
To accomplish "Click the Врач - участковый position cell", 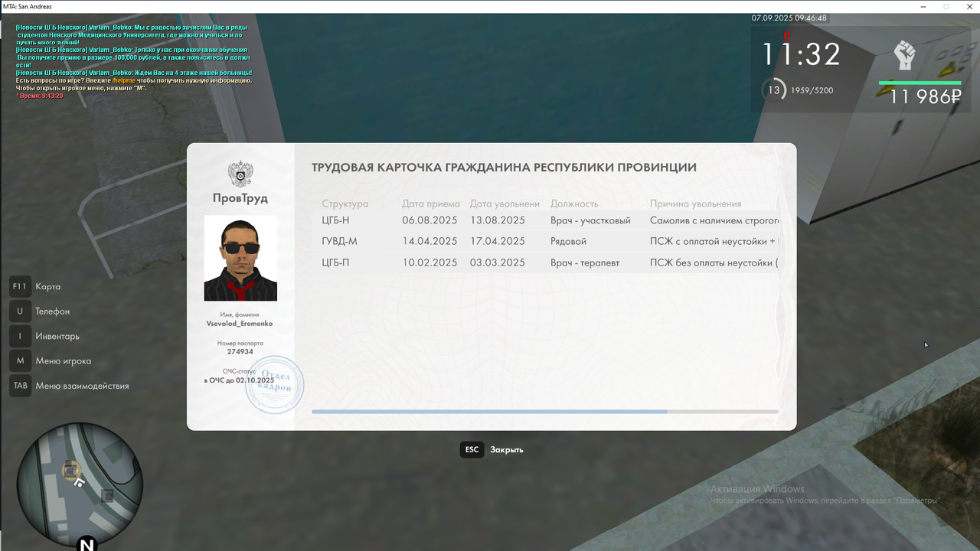I will click(590, 220).
